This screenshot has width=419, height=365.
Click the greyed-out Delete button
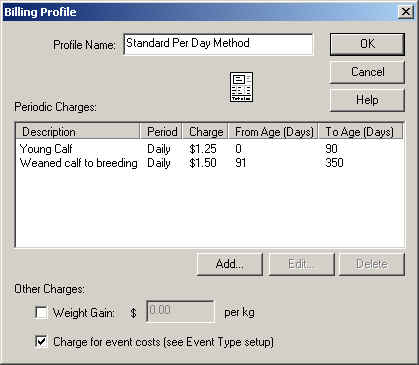coord(372,264)
